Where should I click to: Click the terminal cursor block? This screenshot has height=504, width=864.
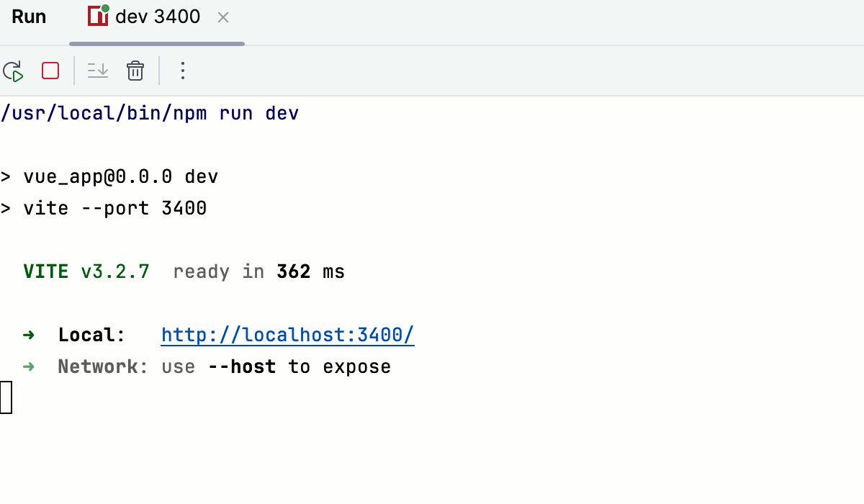point(6,397)
